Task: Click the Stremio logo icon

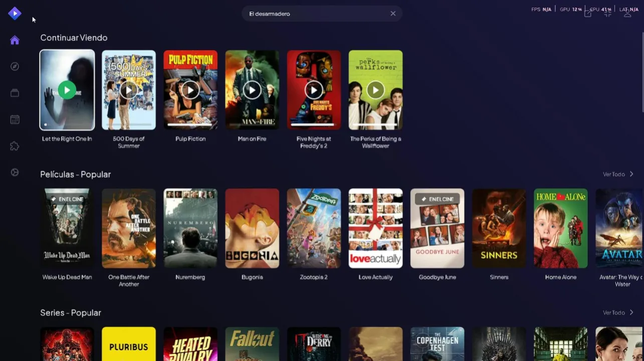Action: [15, 14]
